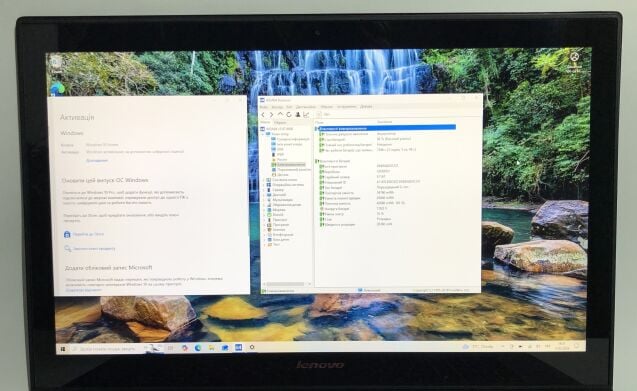Click the Поле column header in AIDA64
Screen dimensions: 637x391
tap(320, 122)
